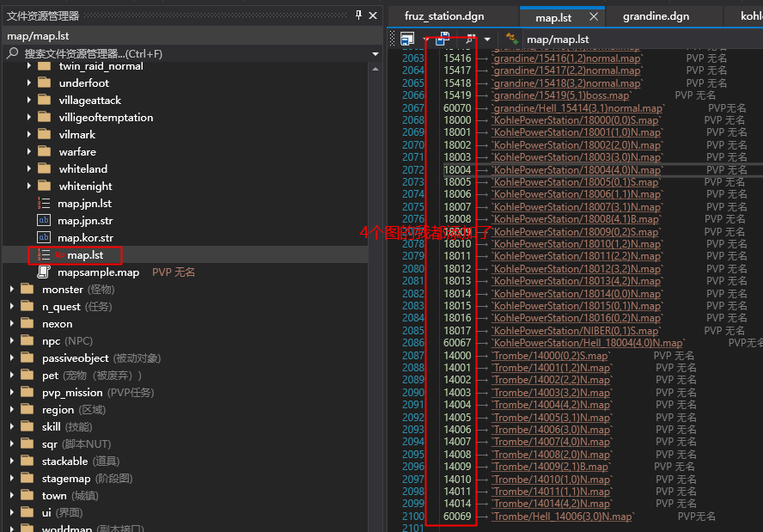The height and width of the screenshot is (532, 763).
Task: Click the ui folder icon
Action: (x=27, y=512)
